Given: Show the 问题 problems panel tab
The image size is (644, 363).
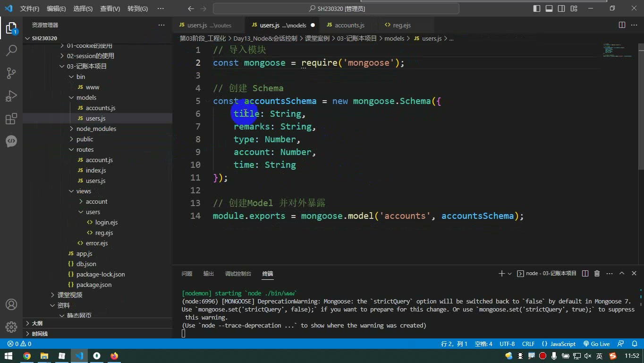Looking at the screenshot, I should 187,274.
